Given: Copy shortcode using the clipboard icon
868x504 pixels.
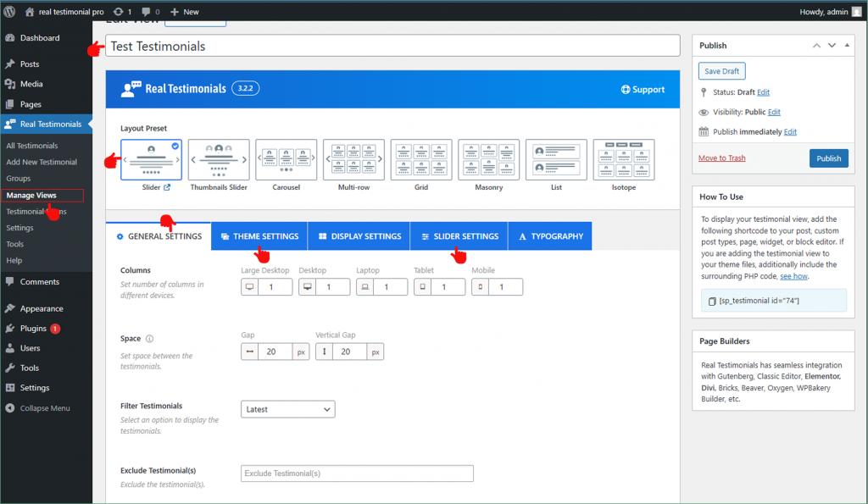Looking at the screenshot, I should tap(712, 301).
